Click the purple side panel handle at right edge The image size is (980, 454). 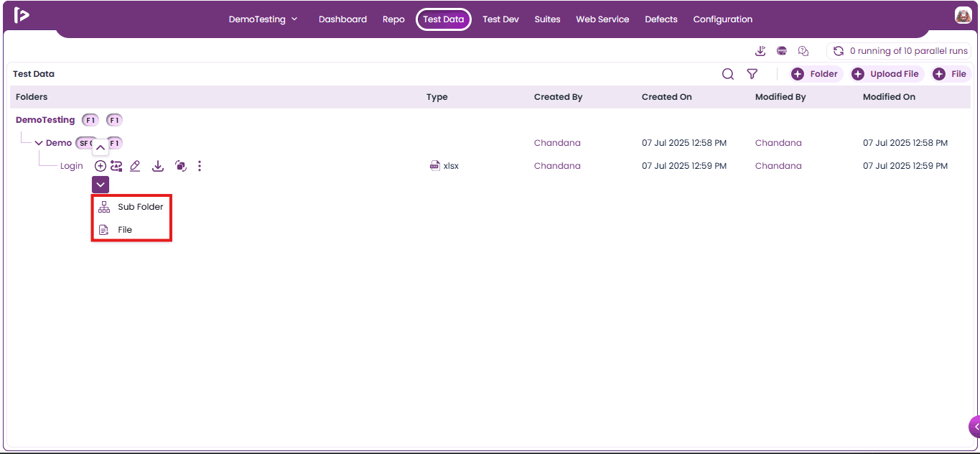pos(974,427)
